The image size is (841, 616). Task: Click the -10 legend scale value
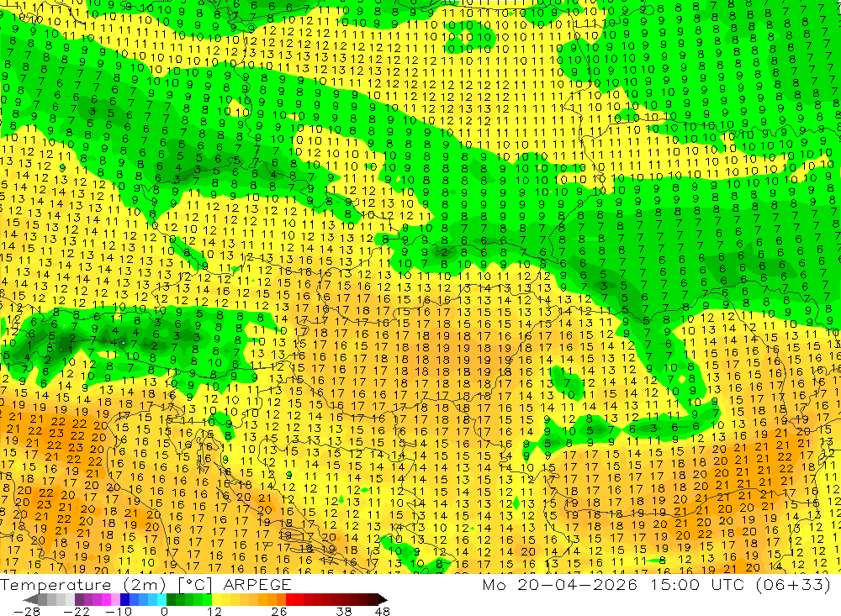tap(119, 611)
